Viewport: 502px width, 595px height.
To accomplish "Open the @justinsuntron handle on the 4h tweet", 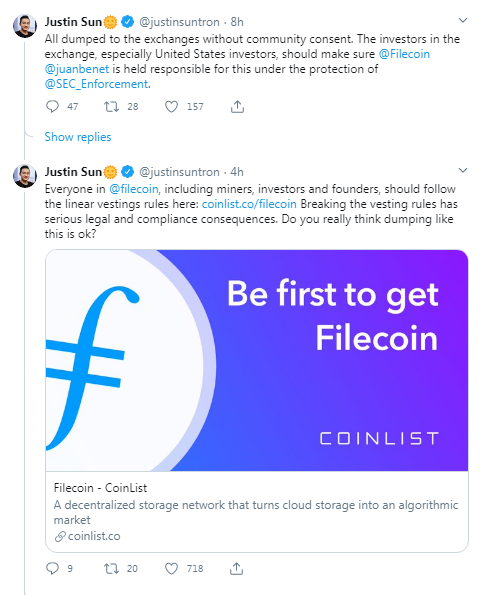I will [179, 172].
